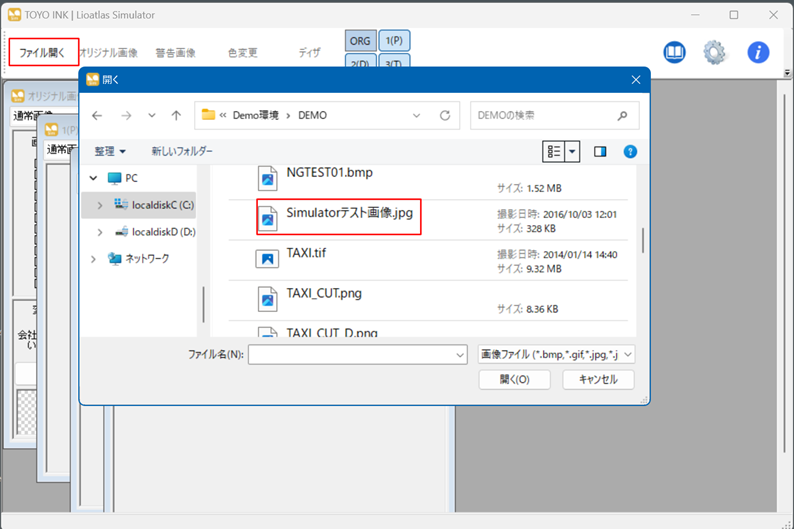Image resolution: width=794 pixels, height=529 pixels.
Task: Expand the localdiskC (C:) tree node
Action: pos(99,204)
